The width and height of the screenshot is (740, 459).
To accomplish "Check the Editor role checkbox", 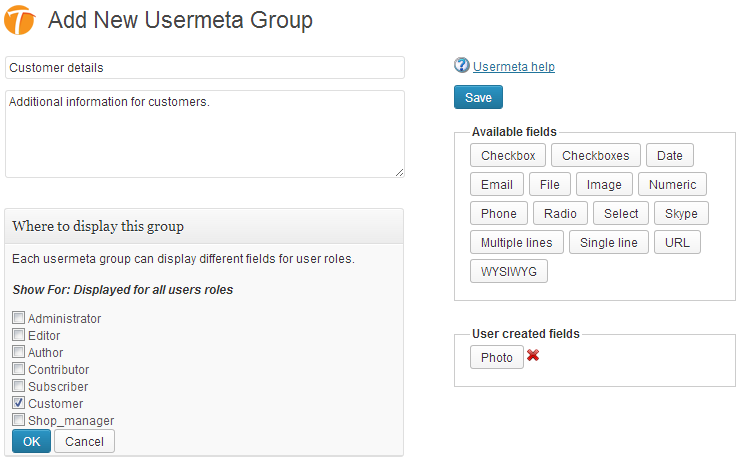I will tap(18, 334).
